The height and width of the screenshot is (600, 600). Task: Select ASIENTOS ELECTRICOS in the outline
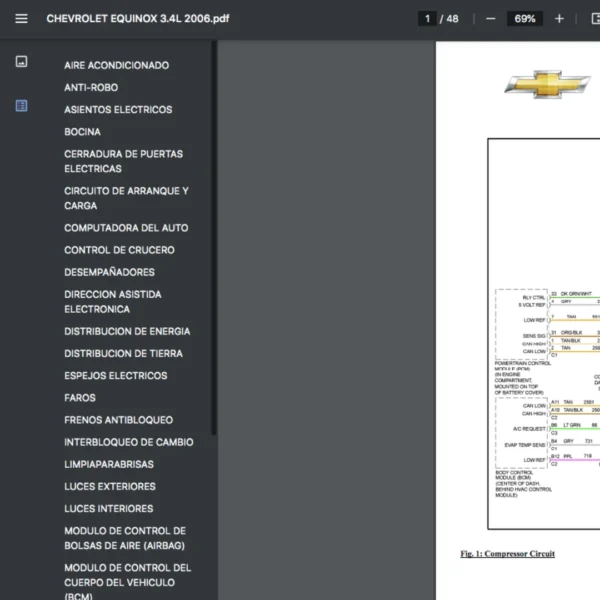point(118,110)
